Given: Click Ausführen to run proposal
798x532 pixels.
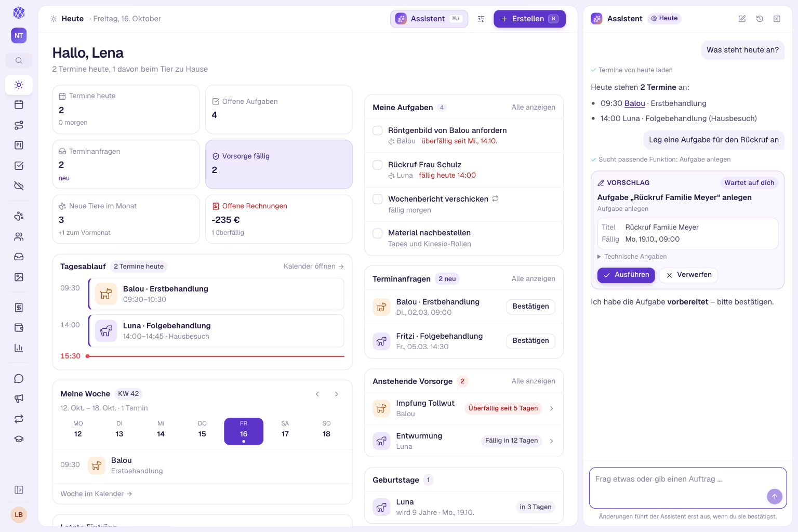Looking at the screenshot, I should tap(626, 275).
